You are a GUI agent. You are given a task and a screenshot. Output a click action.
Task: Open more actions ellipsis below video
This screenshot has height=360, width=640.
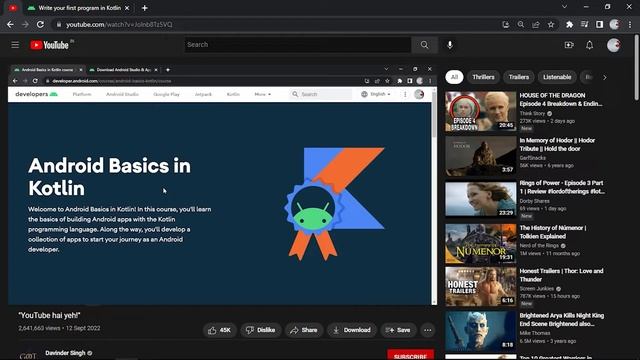pos(428,330)
